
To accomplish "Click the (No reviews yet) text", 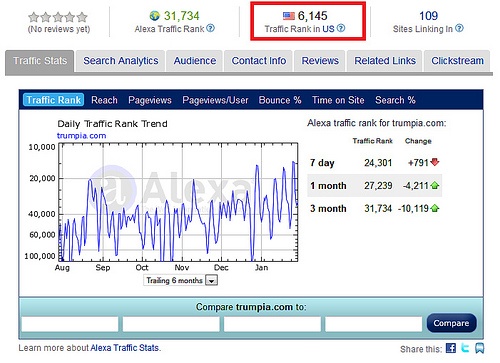I will click(x=59, y=29).
